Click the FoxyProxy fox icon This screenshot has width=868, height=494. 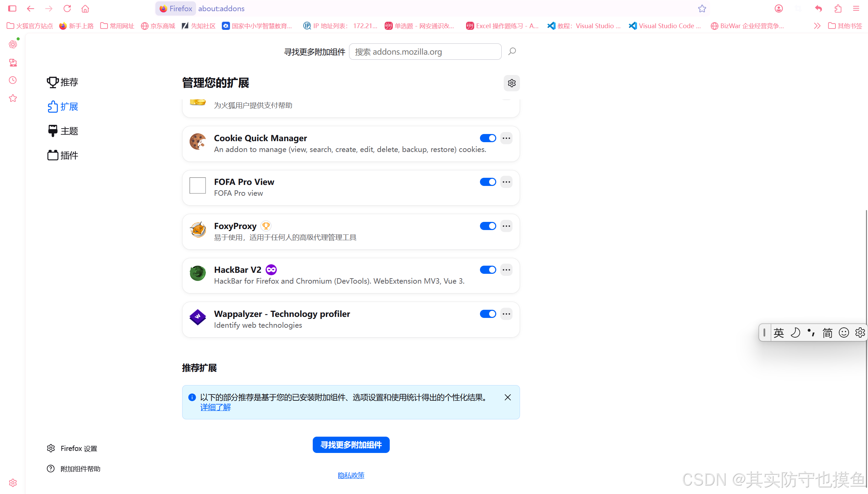coord(198,230)
